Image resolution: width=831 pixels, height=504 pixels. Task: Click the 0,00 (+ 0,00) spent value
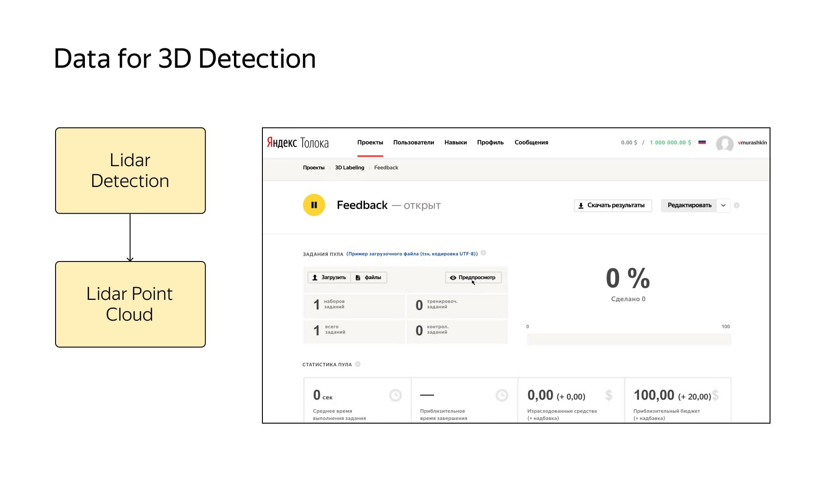pos(556,396)
